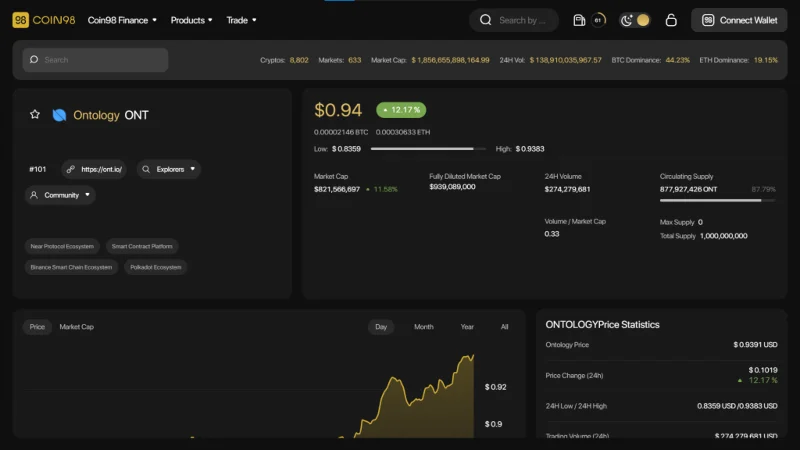Click the 0.8359 USD / 0.9383 USD value

tap(737, 406)
